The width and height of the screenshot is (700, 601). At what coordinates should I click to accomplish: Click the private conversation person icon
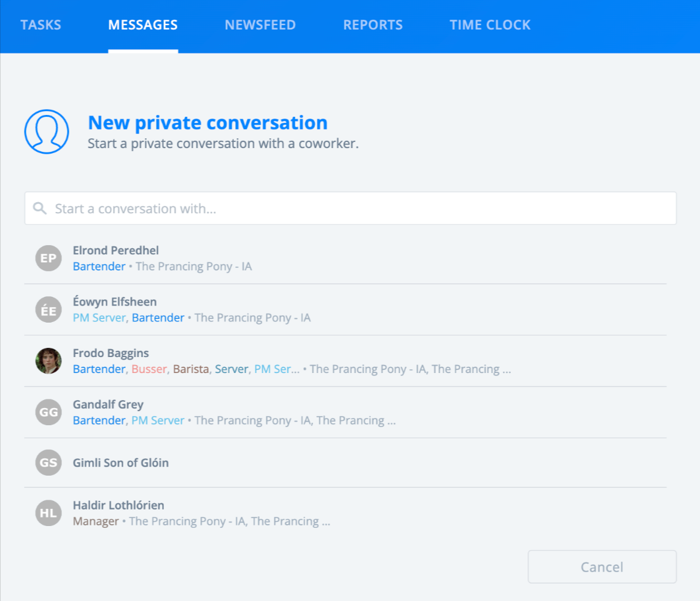coord(47,132)
